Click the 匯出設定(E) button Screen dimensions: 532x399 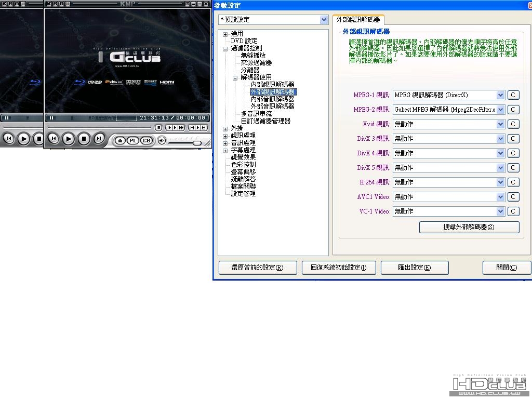click(414, 268)
